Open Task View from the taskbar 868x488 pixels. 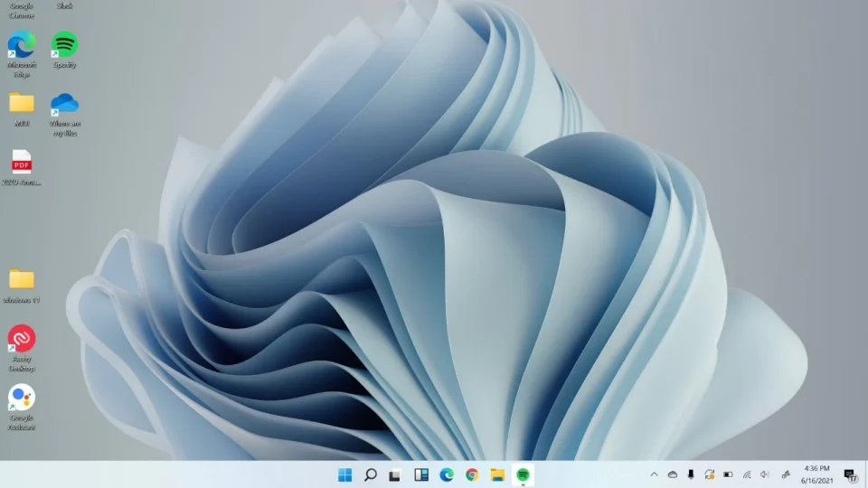pyautogui.click(x=395, y=474)
